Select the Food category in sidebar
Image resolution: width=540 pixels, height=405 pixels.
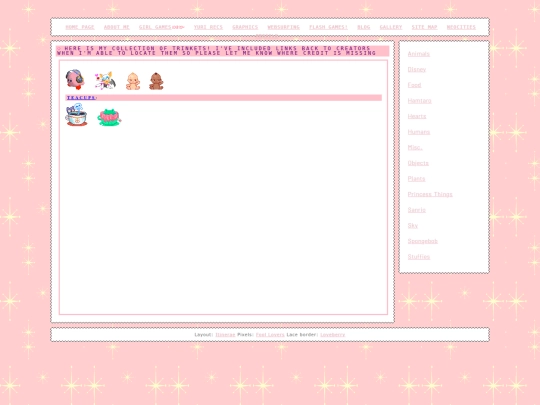414,85
